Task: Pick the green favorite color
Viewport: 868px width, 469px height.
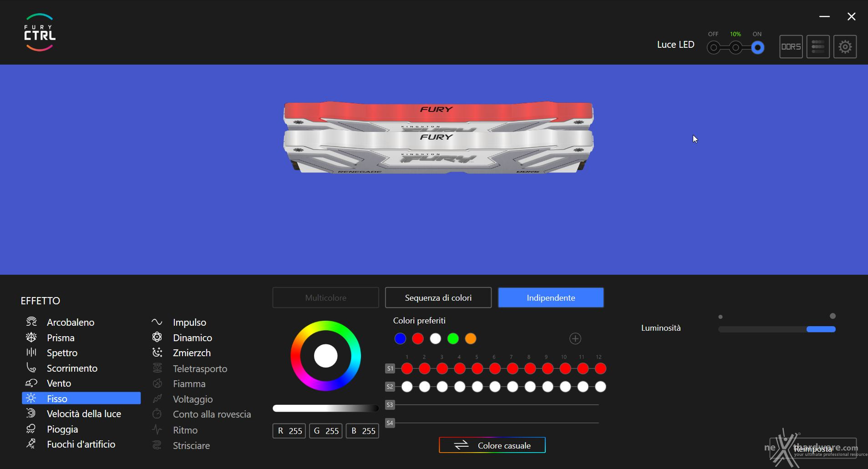Action: pyautogui.click(x=453, y=338)
